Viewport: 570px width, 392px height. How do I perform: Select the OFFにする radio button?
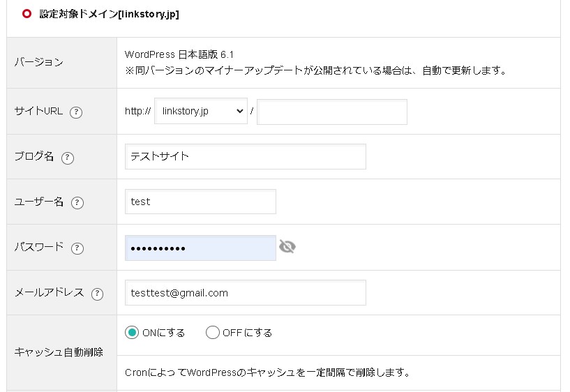pos(213,333)
